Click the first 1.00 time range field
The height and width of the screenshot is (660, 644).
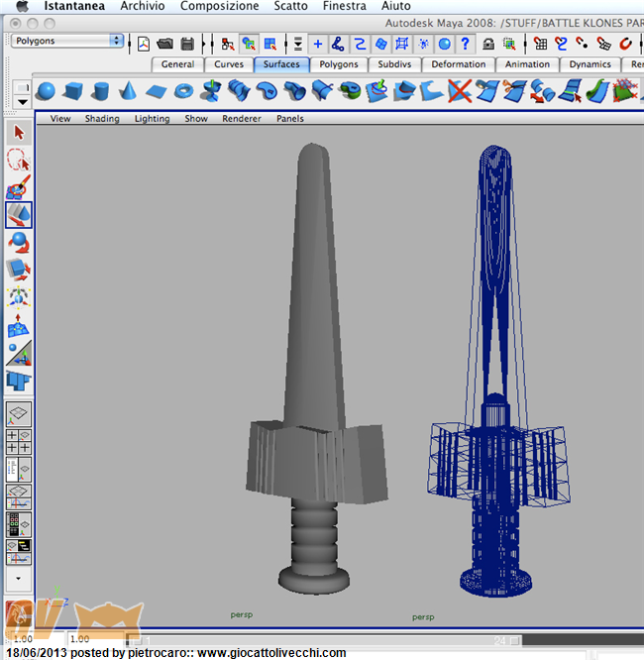[21, 639]
